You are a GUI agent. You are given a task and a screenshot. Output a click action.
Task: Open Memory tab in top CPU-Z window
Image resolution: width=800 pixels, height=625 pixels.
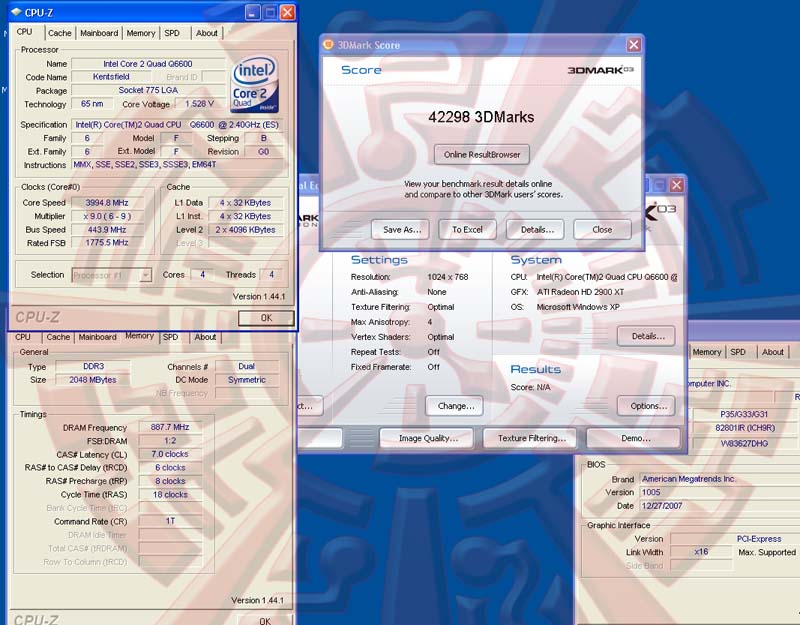[141, 33]
